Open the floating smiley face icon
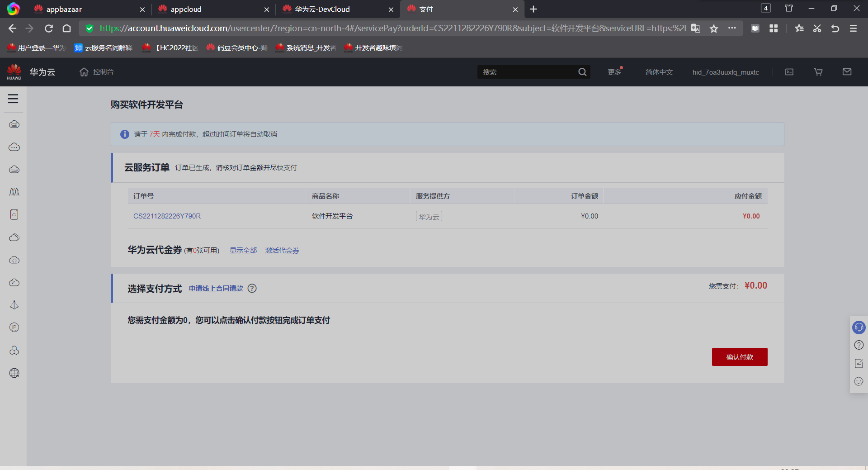The image size is (868, 470). [x=859, y=381]
